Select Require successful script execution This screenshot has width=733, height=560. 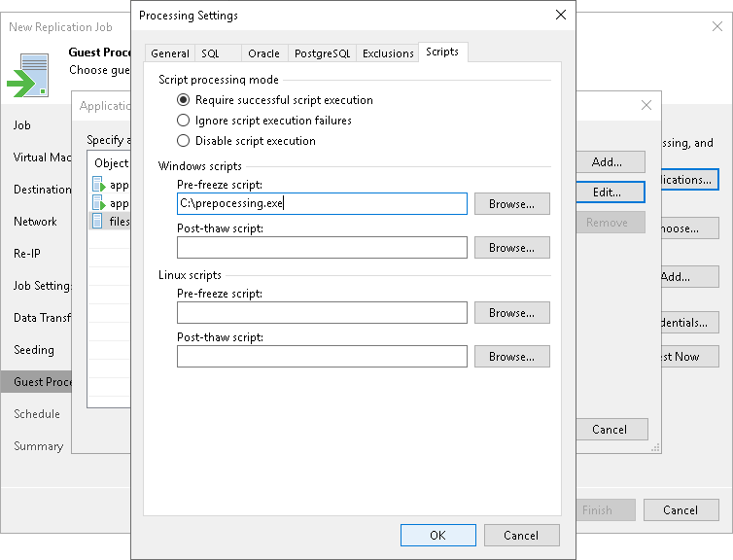(x=183, y=100)
